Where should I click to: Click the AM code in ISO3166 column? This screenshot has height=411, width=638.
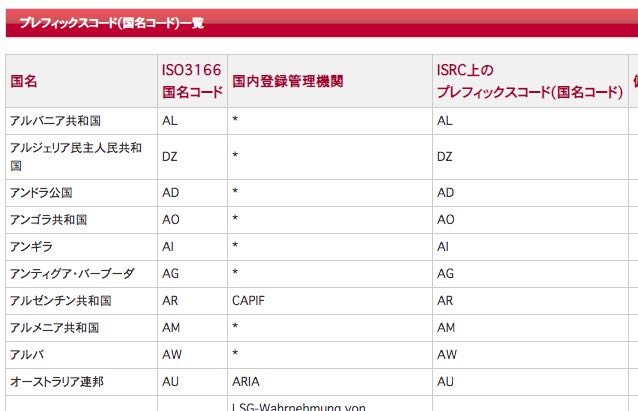pos(171,328)
